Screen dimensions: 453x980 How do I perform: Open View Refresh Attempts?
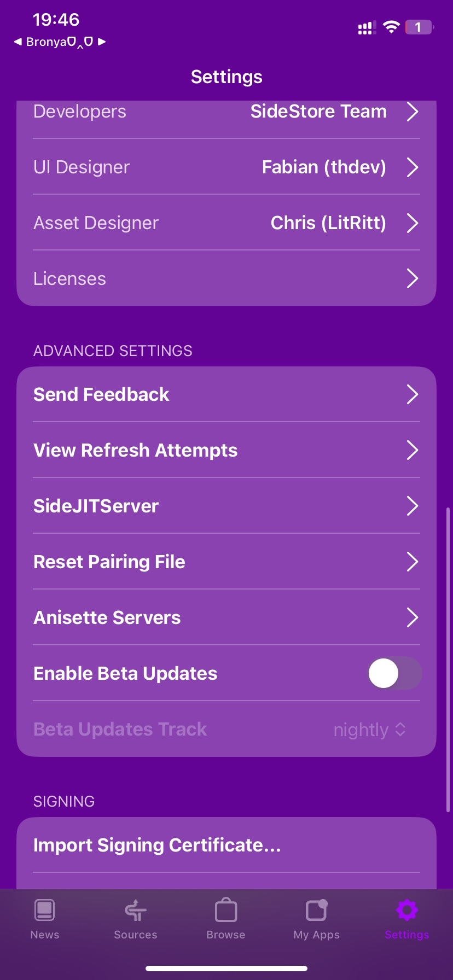point(136,450)
